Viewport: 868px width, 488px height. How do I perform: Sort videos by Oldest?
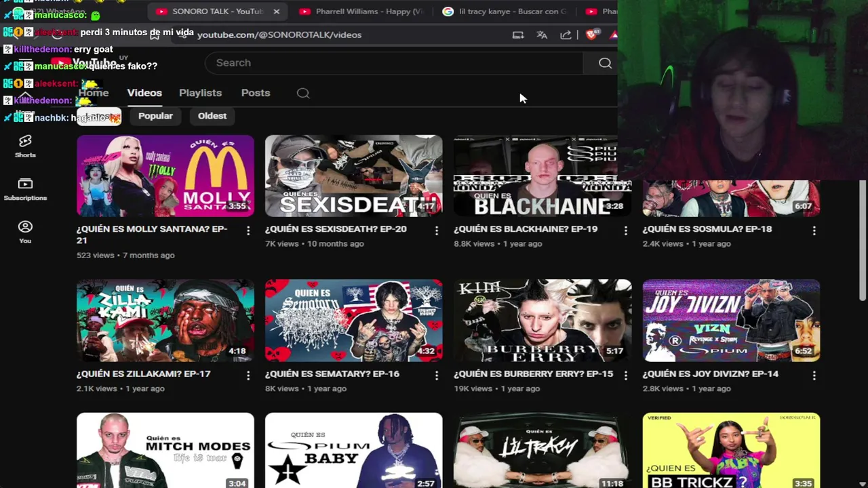click(x=212, y=116)
